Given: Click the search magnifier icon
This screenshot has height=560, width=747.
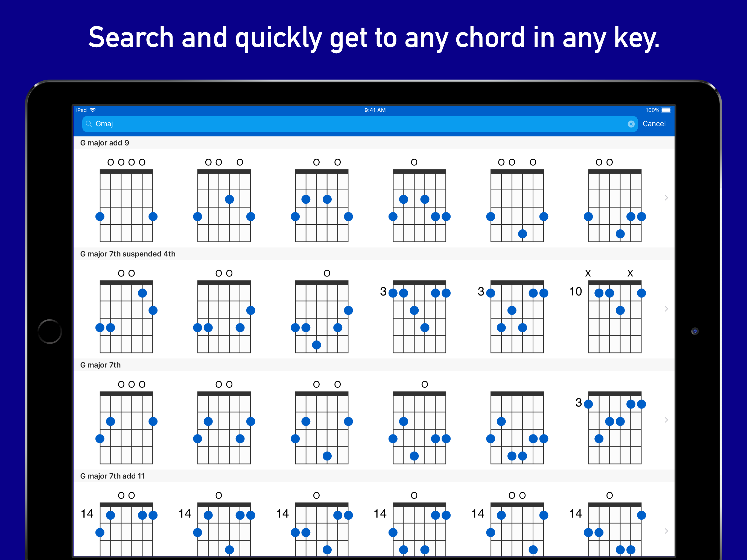Looking at the screenshot, I should click(89, 124).
